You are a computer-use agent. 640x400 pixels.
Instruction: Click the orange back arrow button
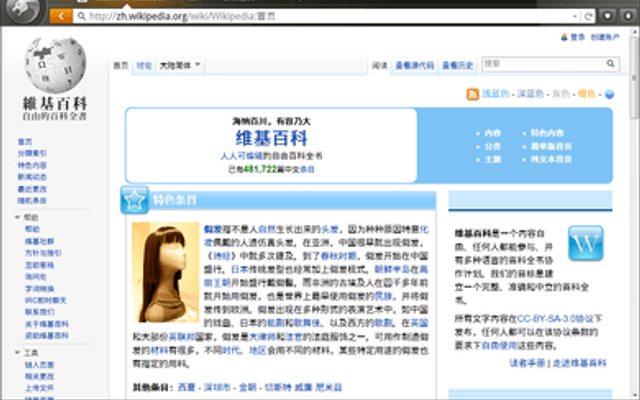click(x=61, y=16)
